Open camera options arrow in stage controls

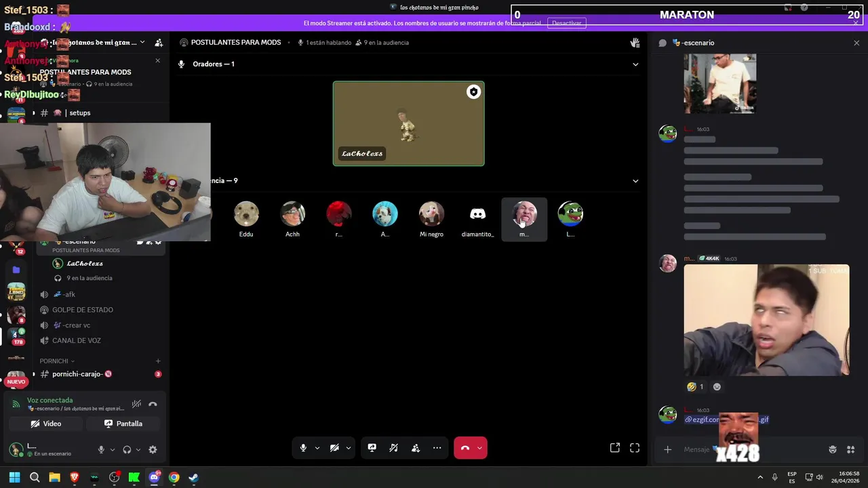tap(349, 448)
